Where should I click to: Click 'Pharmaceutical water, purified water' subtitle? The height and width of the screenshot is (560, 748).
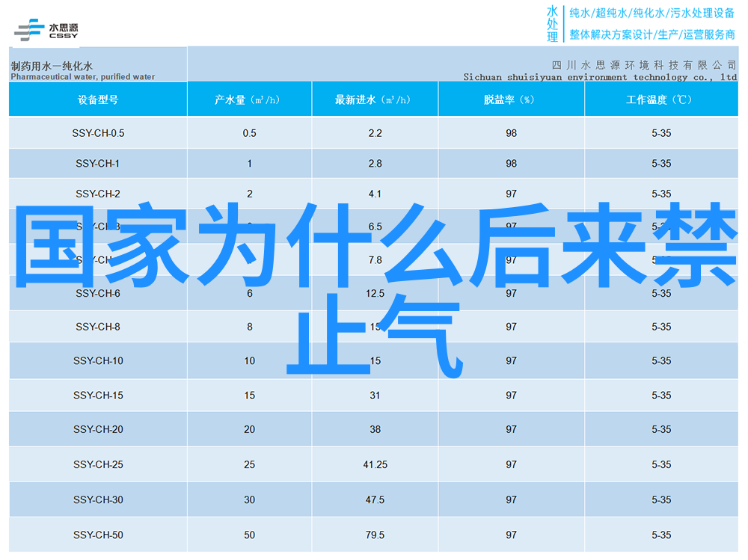(82, 77)
